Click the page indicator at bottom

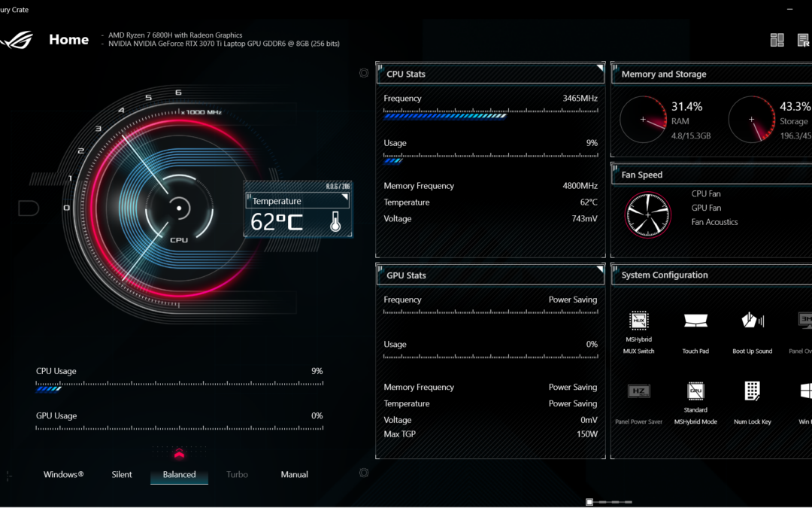point(590,501)
